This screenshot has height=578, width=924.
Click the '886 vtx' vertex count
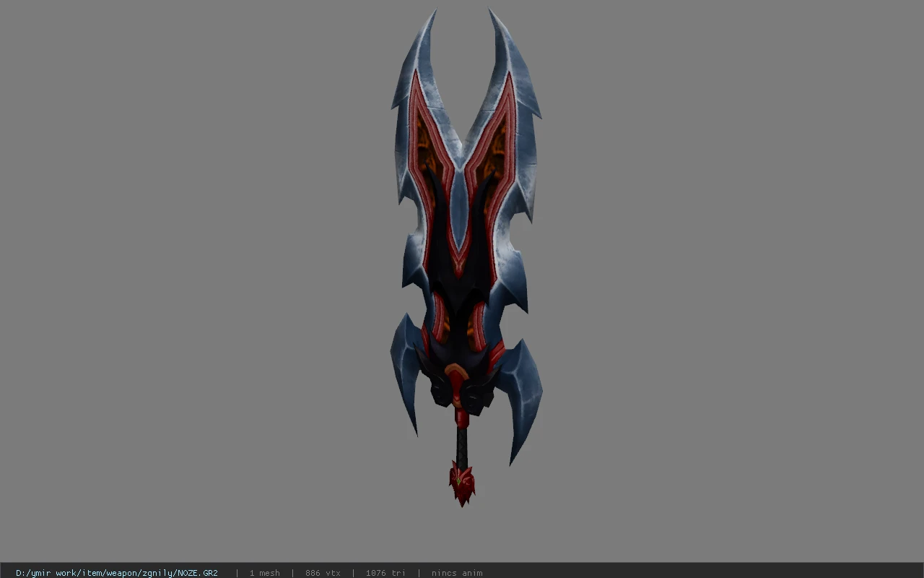pos(323,573)
